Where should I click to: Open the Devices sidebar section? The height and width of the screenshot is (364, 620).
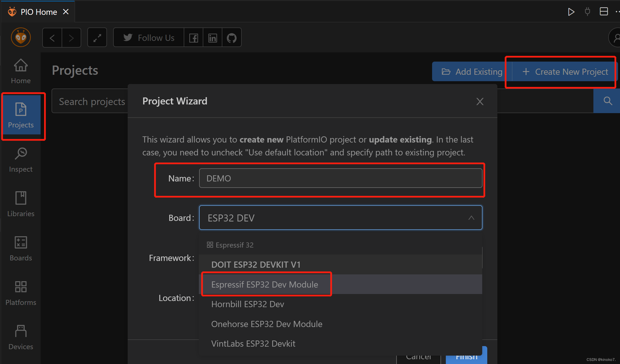pos(21,337)
